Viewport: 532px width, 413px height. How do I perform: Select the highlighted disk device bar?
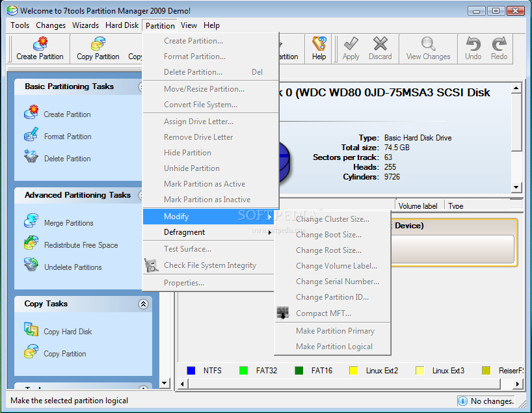click(454, 243)
